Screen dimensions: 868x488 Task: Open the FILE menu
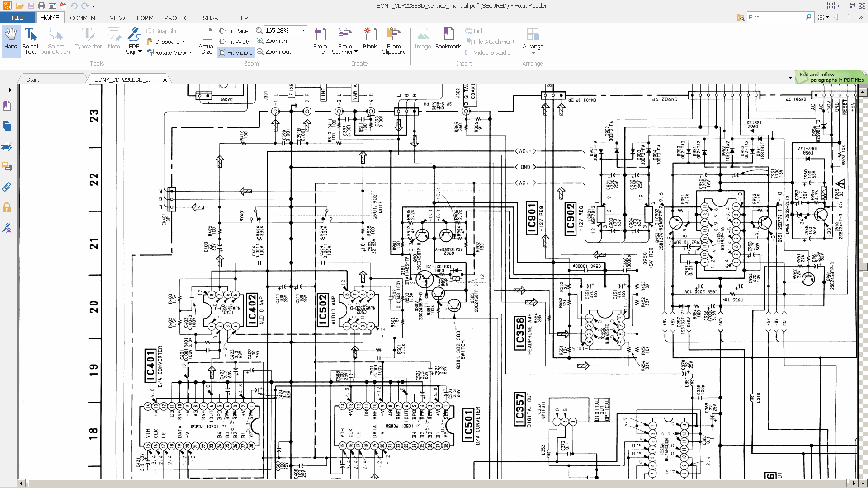click(x=18, y=18)
